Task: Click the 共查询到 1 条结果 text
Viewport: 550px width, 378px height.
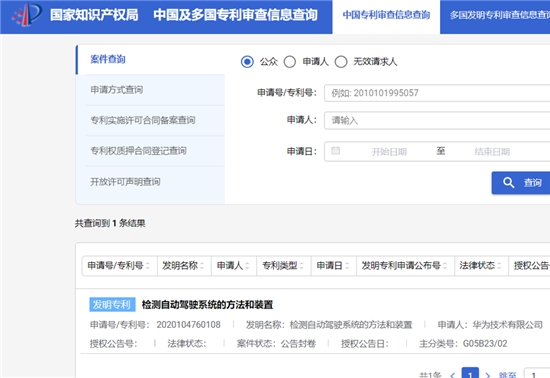Action: point(110,223)
